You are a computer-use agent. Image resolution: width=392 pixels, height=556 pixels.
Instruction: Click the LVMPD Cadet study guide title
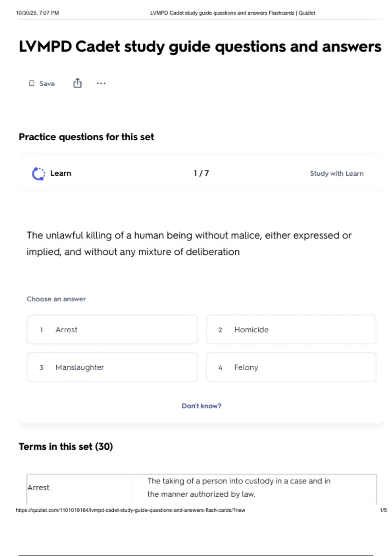(200, 47)
